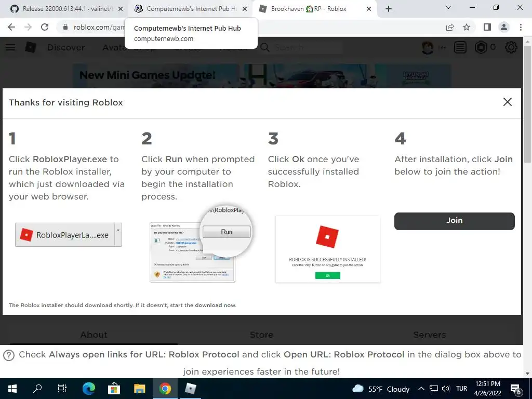The image size is (532, 399).
Task: Click the site lock security icon
Action: pyautogui.click(x=65, y=27)
